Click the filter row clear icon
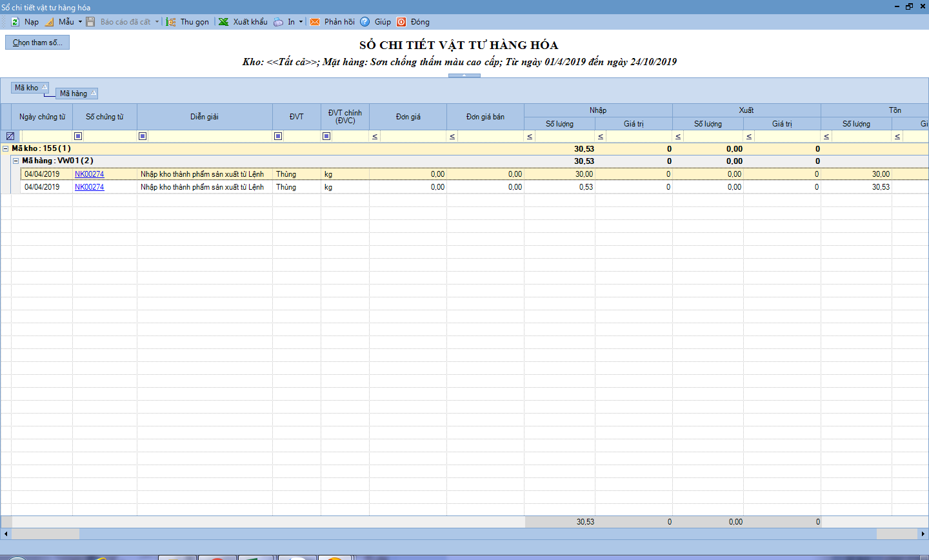Viewport: 929px width, 560px height. coord(10,136)
